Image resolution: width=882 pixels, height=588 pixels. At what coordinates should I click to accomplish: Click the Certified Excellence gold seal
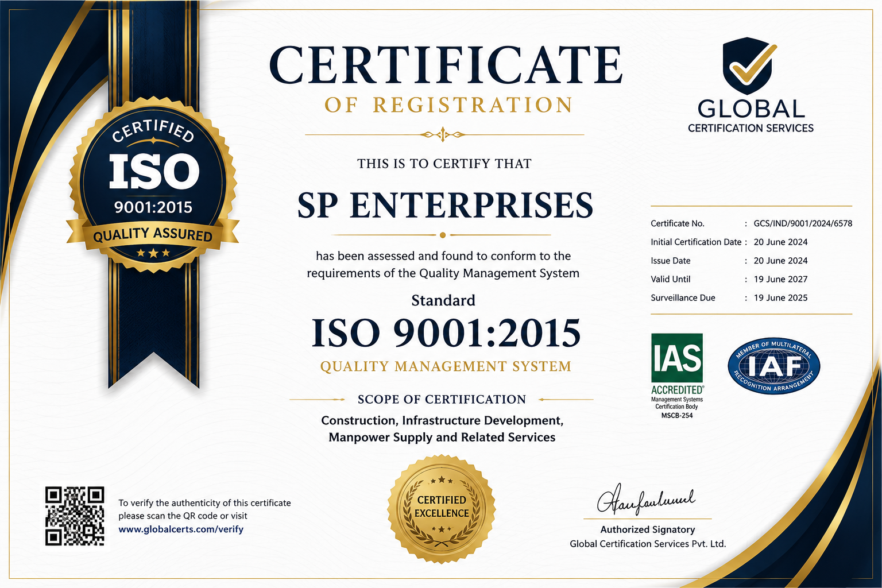click(442, 508)
